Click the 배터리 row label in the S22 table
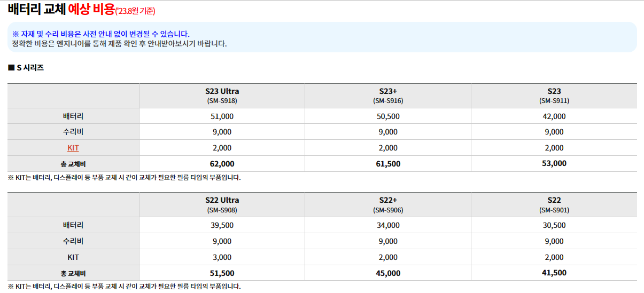 73,225
